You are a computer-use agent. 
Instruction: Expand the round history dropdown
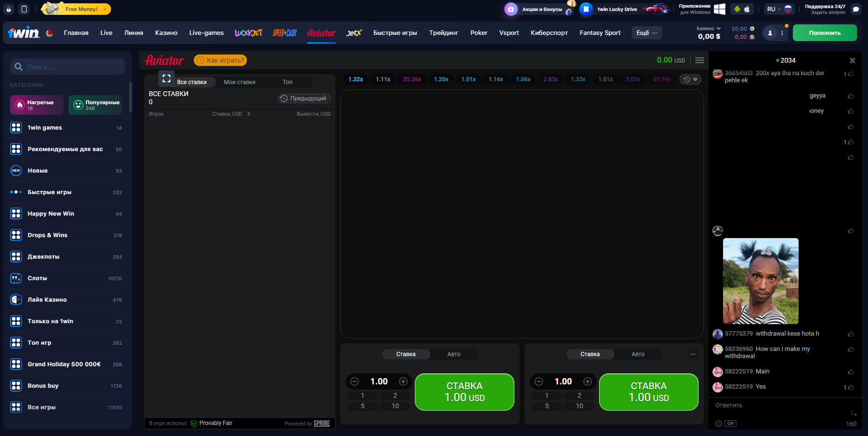point(690,79)
